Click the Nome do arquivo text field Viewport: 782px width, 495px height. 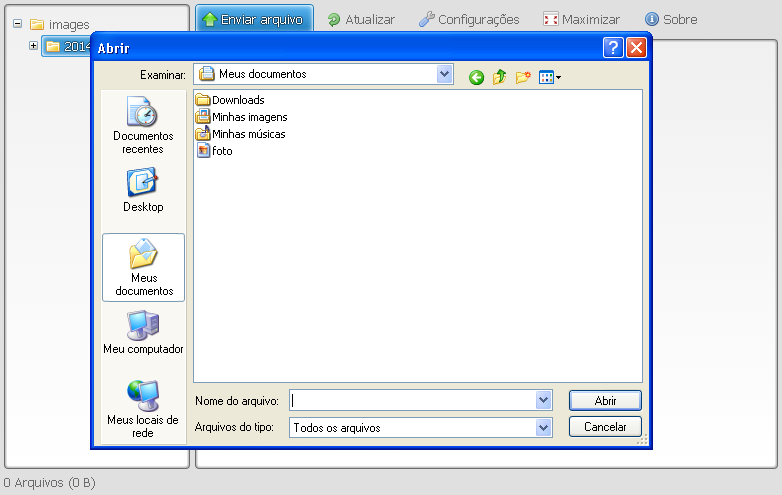[x=413, y=400]
